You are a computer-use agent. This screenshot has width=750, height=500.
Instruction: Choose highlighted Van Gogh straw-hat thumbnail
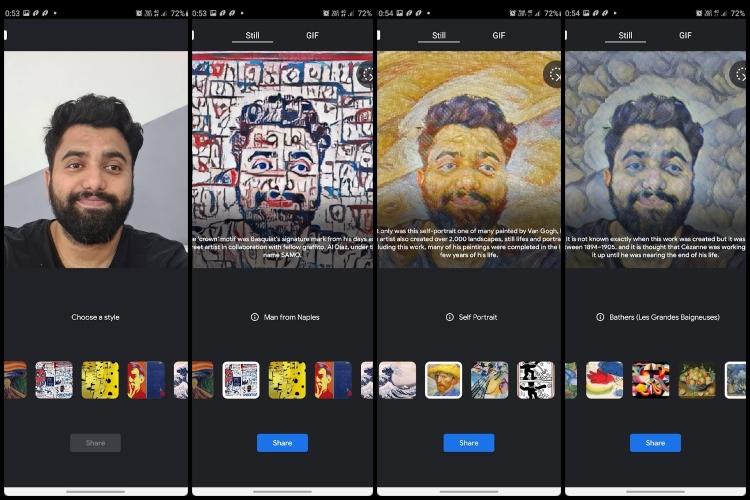(443, 380)
